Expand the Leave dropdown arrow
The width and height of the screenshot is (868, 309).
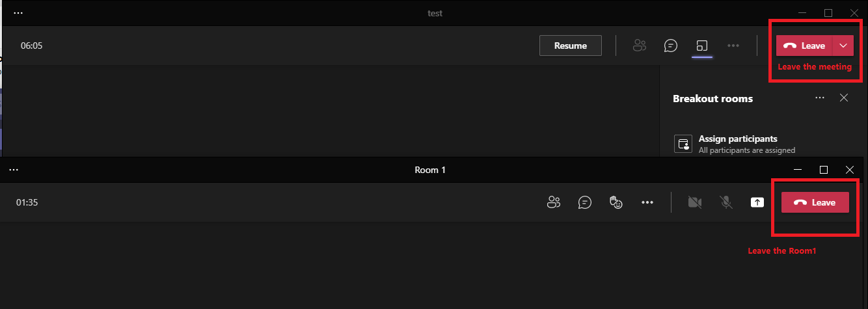tap(843, 46)
